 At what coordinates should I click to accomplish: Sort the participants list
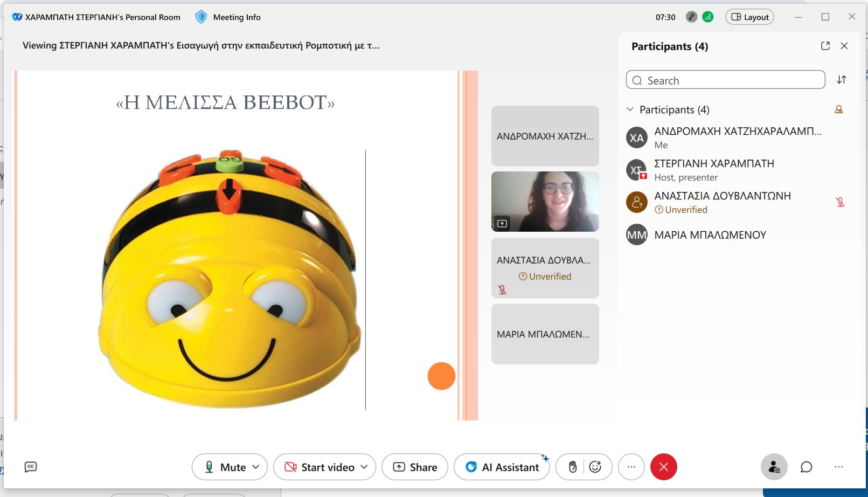841,80
